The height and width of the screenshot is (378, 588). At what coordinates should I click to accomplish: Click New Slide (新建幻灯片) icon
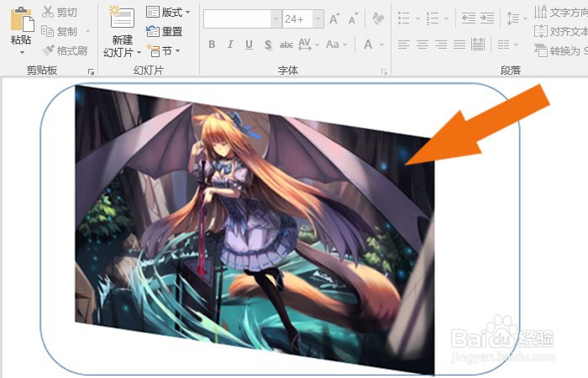click(x=122, y=18)
